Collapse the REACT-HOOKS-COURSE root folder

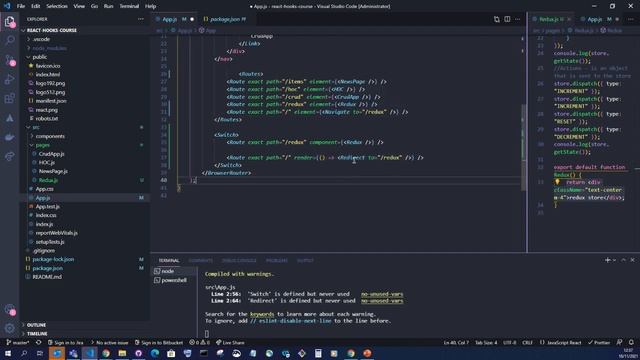point(51,30)
